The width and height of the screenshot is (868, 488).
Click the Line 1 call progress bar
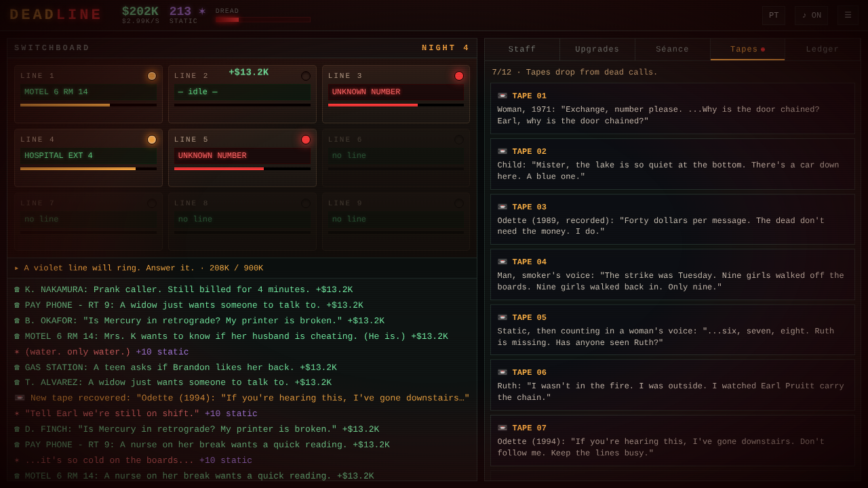click(x=88, y=105)
